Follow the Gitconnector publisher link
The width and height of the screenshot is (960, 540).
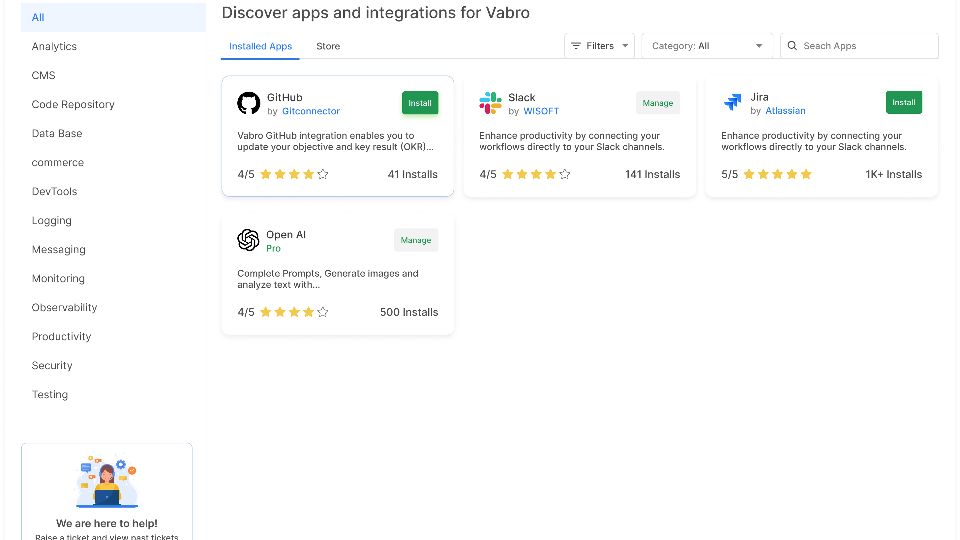click(x=311, y=111)
